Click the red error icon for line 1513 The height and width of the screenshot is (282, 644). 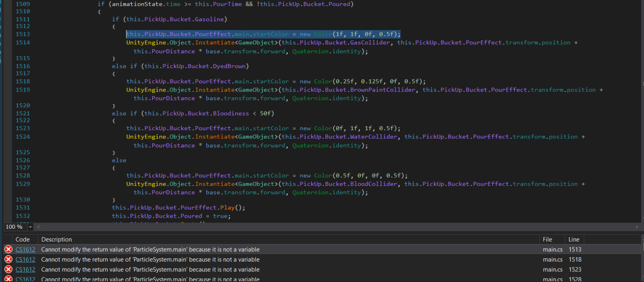pos(8,249)
